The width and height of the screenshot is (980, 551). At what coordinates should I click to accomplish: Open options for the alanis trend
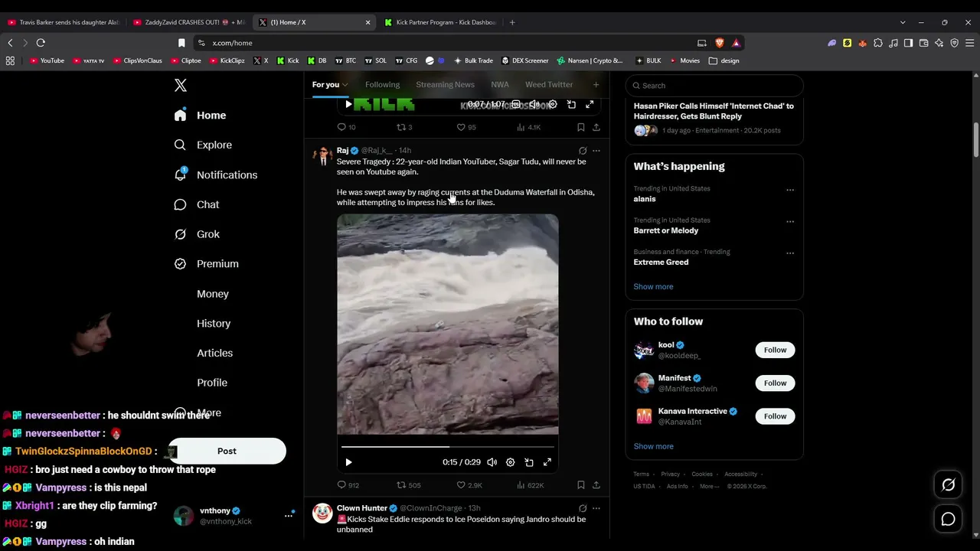(x=790, y=190)
